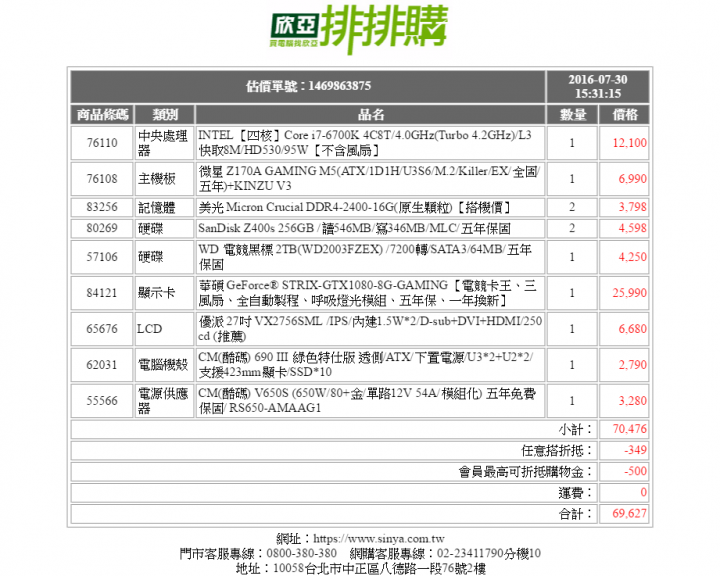Click the price 25,990

point(629,293)
